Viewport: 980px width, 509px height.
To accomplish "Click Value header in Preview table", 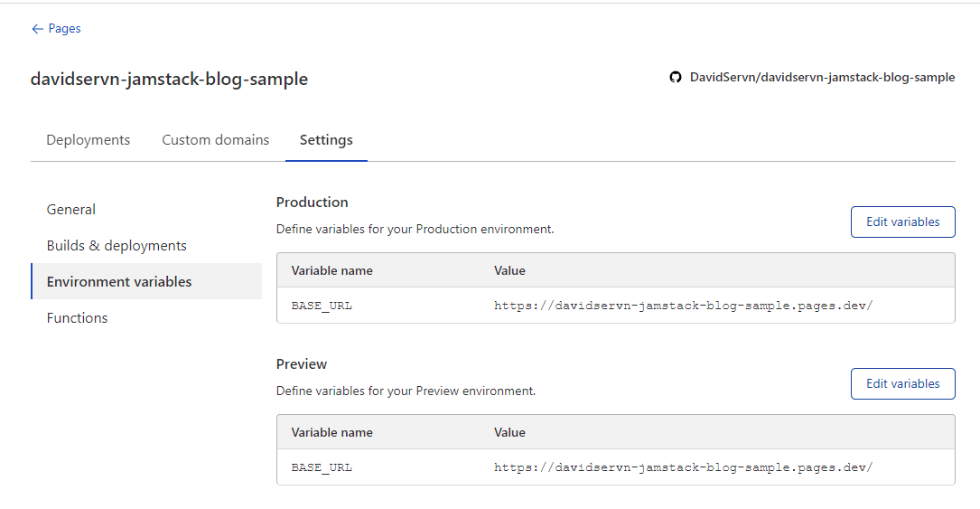I will pos(509,433).
